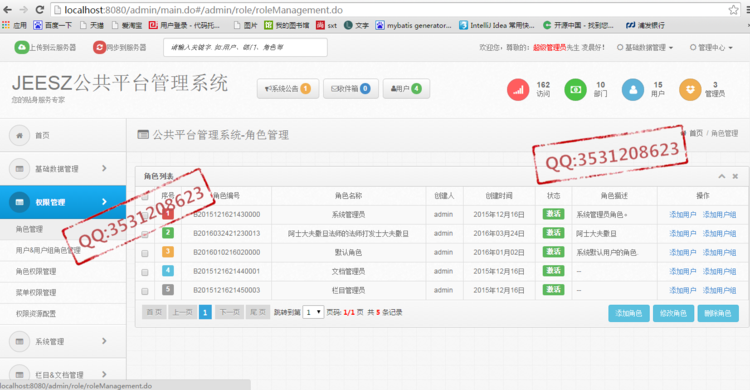
Task: Click the red visits statistics icon
Action: point(518,89)
